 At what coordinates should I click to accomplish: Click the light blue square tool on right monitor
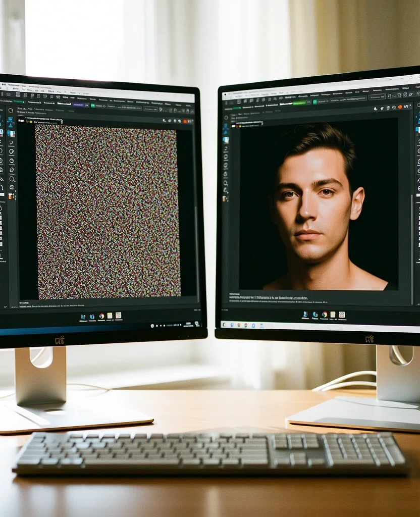[226, 140]
